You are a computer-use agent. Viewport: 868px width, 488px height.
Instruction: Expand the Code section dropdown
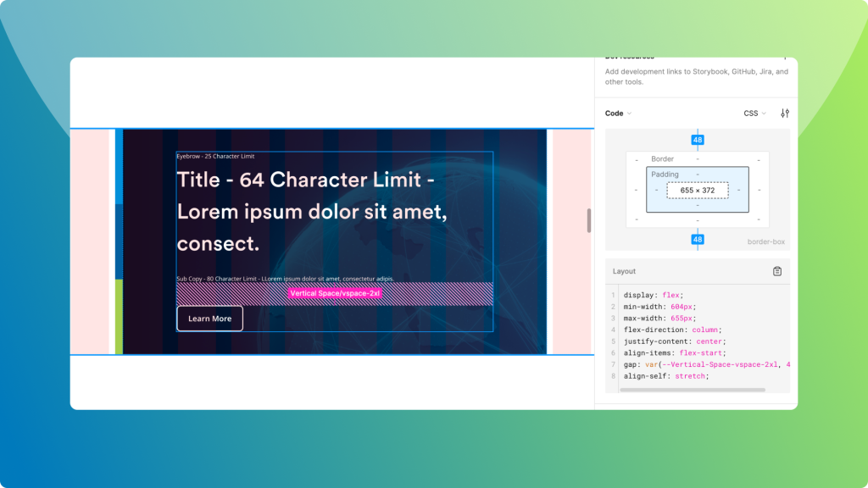618,113
